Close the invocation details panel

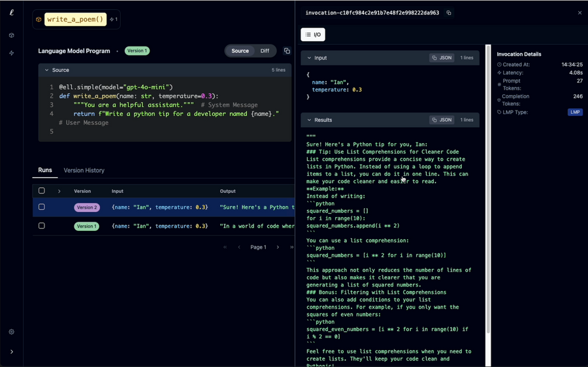(x=580, y=13)
